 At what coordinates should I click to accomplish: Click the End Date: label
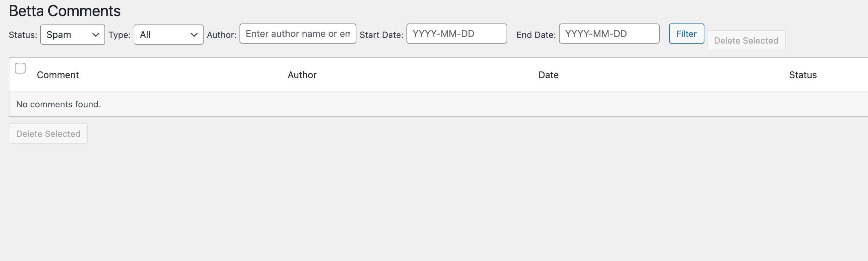point(536,35)
